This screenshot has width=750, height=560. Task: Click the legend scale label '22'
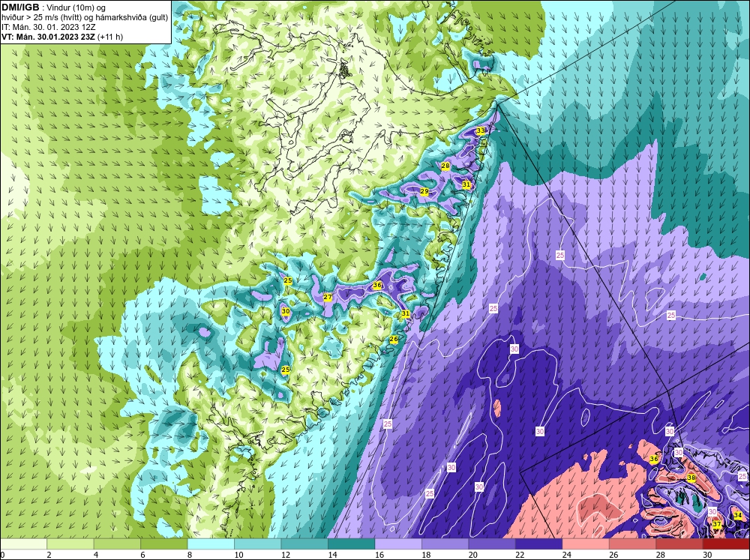[520, 555]
